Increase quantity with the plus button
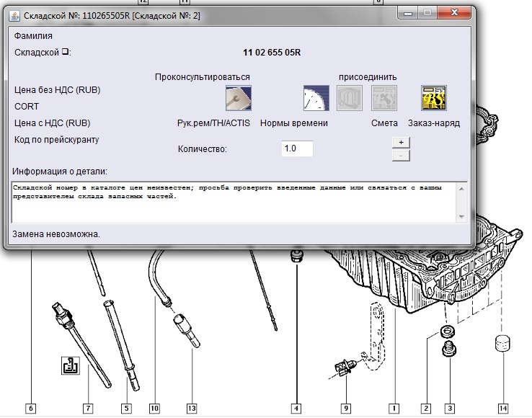 (400, 142)
